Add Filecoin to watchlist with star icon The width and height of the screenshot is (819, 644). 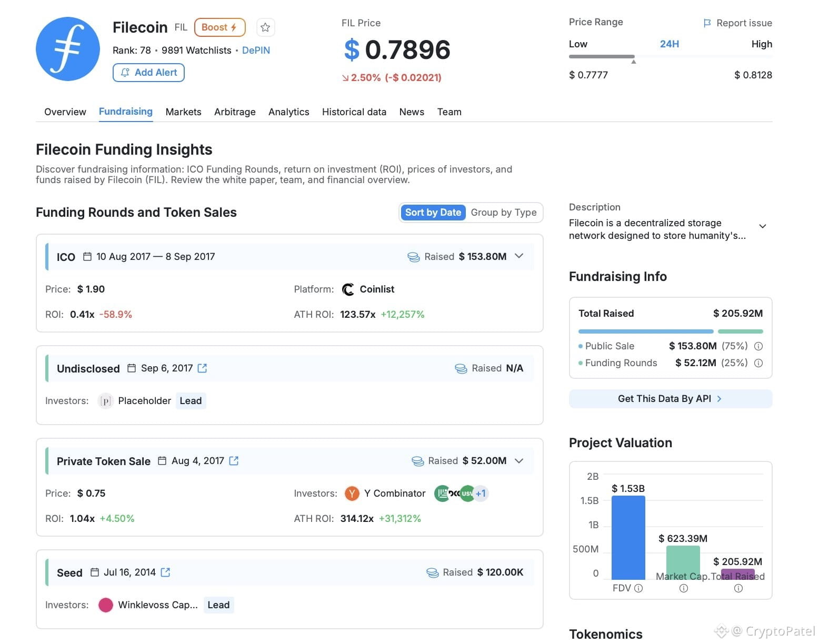[265, 27]
